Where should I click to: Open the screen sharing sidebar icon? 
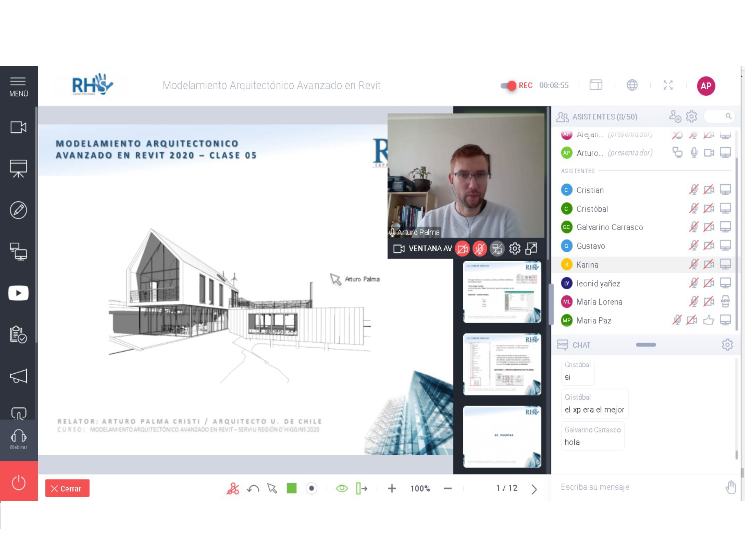coord(18,251)
